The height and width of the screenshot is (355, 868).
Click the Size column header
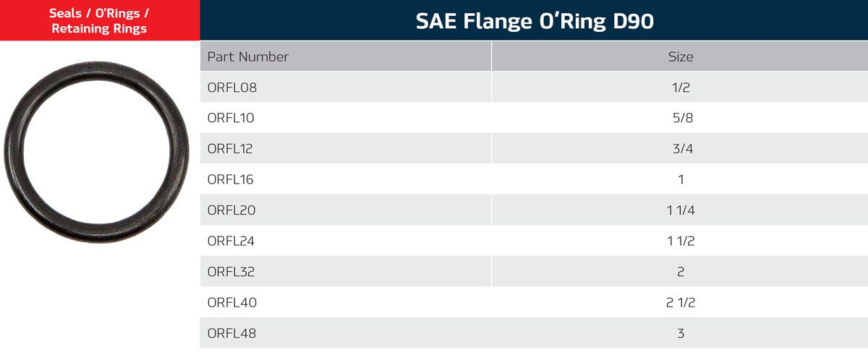coord(681,56)
